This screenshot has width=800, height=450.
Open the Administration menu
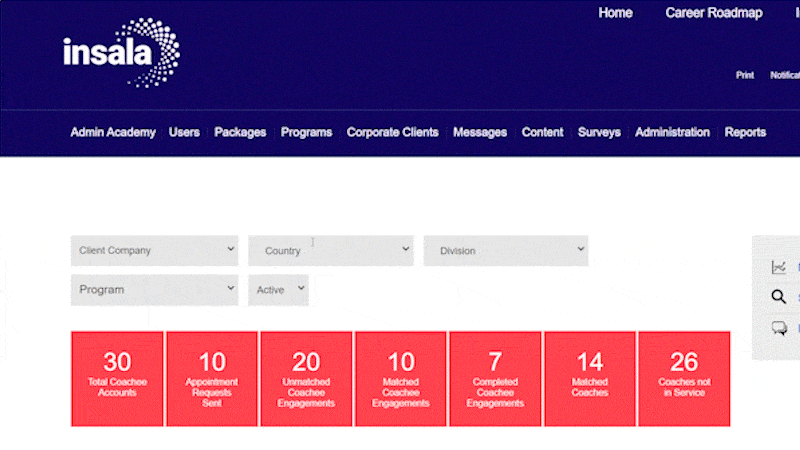point(672,132)
